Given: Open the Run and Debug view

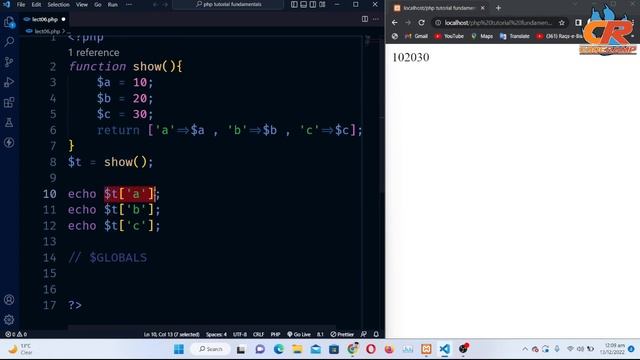Looking at the screenshot, I should (x=9, y=82).
